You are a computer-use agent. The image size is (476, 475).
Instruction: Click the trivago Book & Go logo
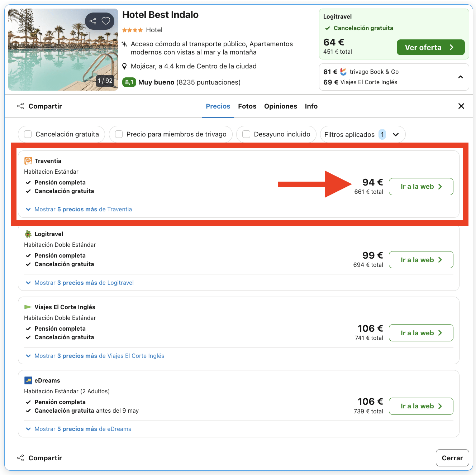[342, 72]
